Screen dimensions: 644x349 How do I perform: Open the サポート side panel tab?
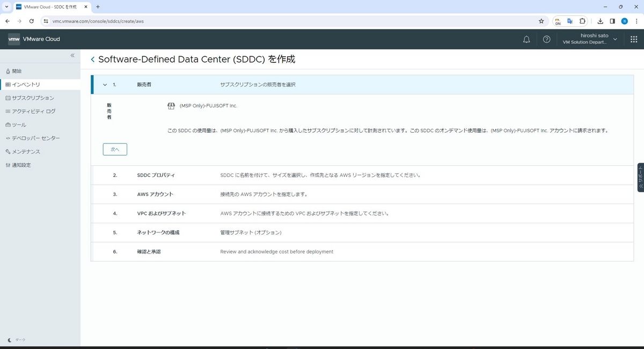pyautogui.click(x=640, y=177)
